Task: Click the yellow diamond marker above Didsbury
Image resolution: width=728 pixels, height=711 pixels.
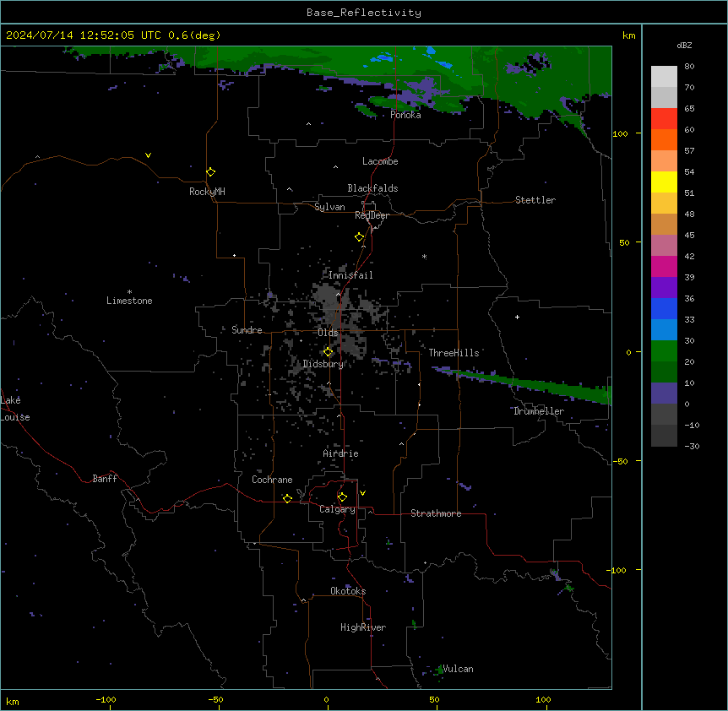Action: (x=328, y=352)
